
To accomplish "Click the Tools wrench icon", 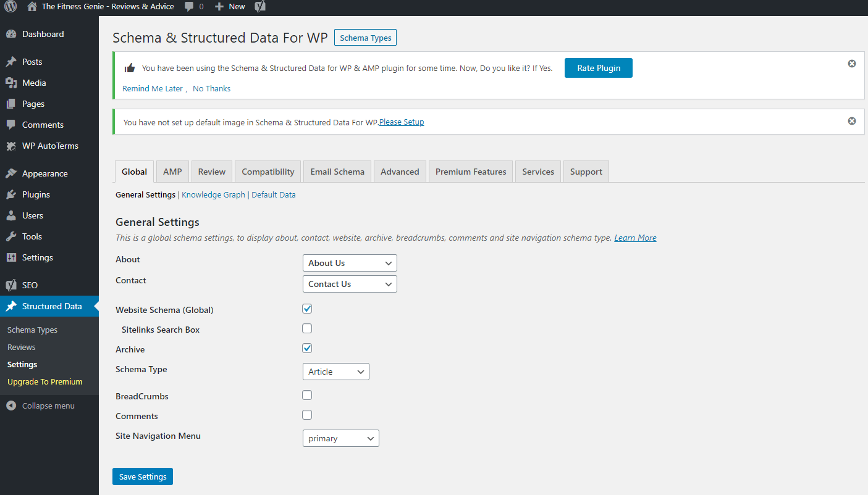I will (x=11, y=236).
